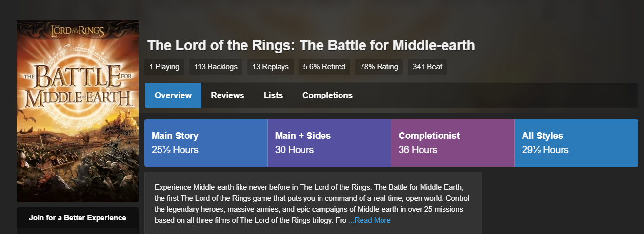Click the 113 Backlogs chip
The image size is (644, 234).
(216, 67)
